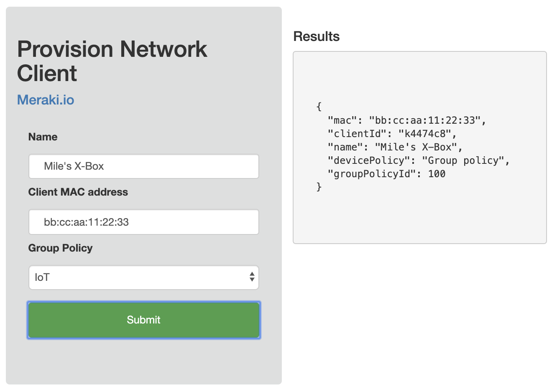The height and width of the screenshot is (392, 557).
Task: Click the closing brace of JSON result
Action: pos(319,187)
